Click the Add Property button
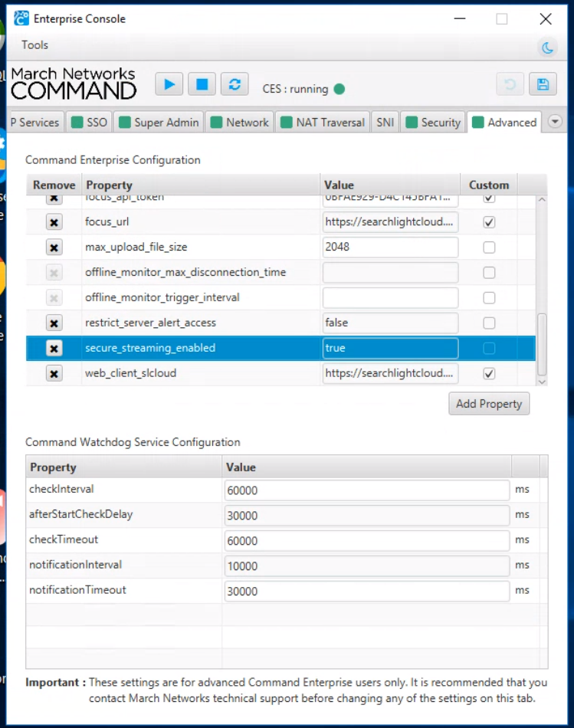This screenshot has width=574, height=728. click(488, 404)
